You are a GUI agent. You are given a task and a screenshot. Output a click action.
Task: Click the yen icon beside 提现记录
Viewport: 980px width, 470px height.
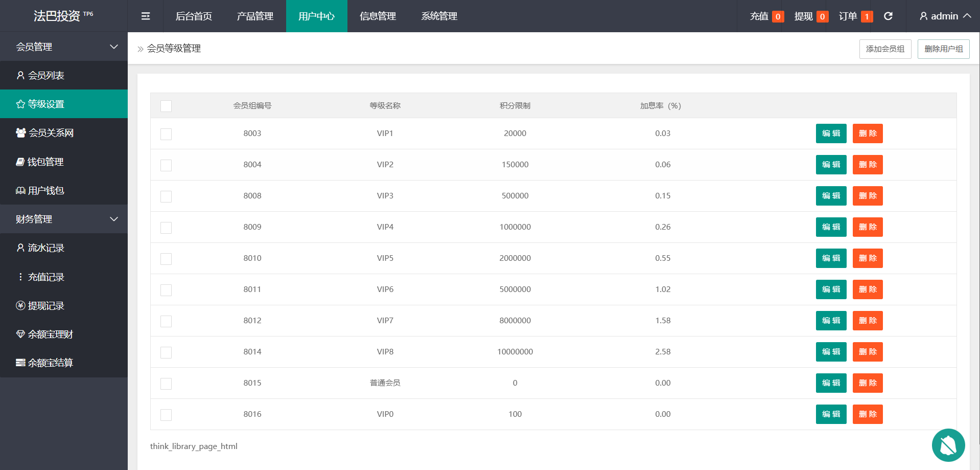(x=20, y=306)
